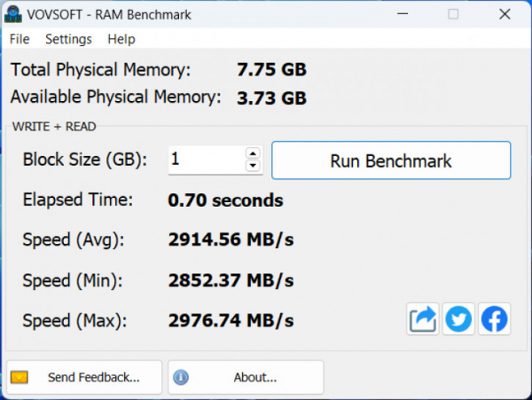Click the 0.70 seconds elapsed time value

coord(225,200)
